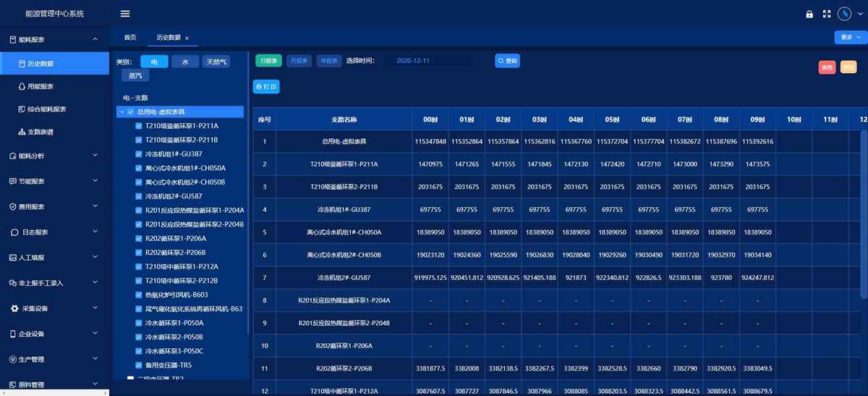The image size is (868, 396).
Task: Collapse the sidebar with the hamburger icon
Action: click(125, 14)
